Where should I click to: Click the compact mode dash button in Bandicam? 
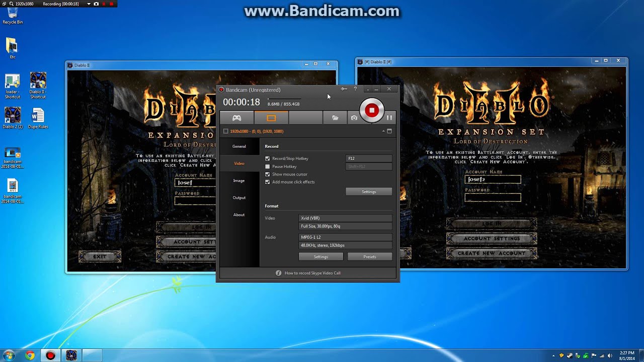368,89
